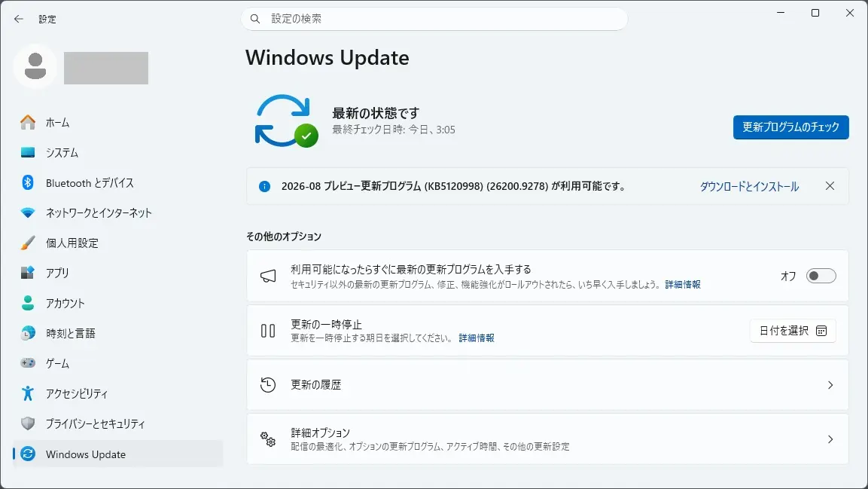Click the アクセシビリティ figure icon

tap(28, 393)
